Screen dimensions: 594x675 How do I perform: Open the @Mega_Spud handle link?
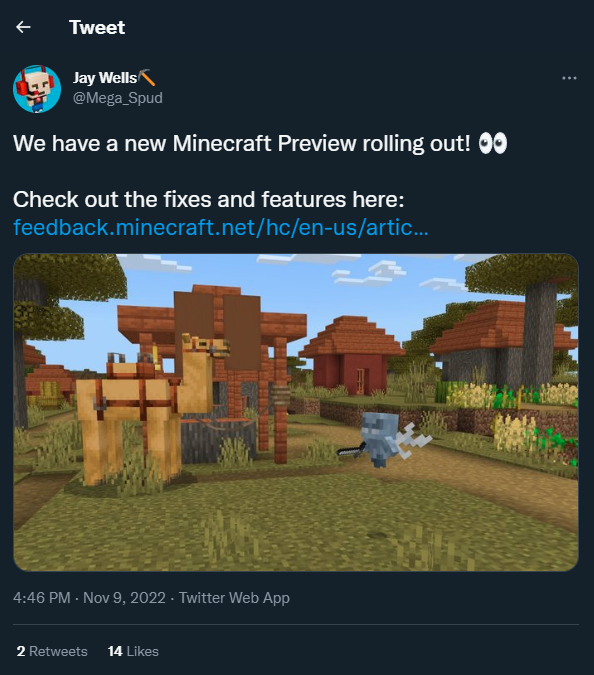tap(118, 98)
